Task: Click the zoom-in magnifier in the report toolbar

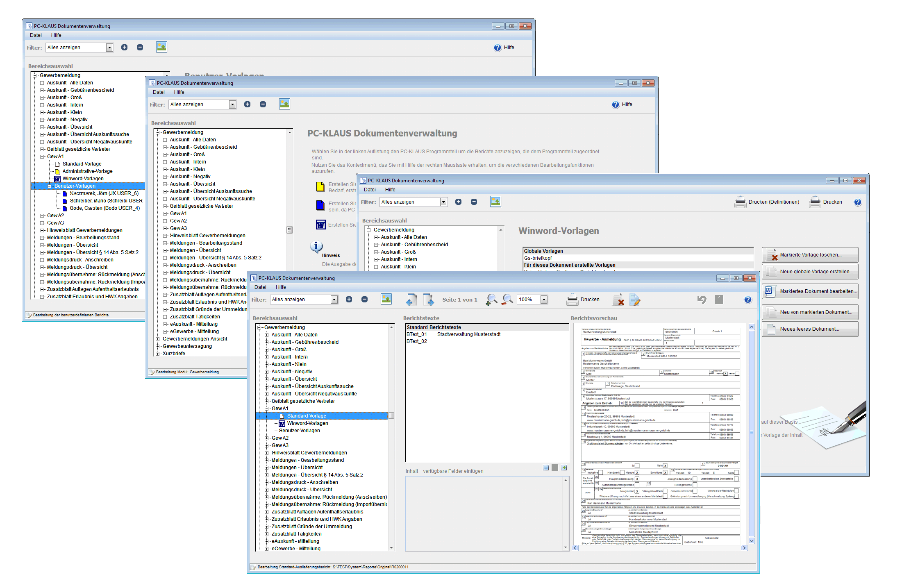Action: pyautogui.click(x=491, y=300)
